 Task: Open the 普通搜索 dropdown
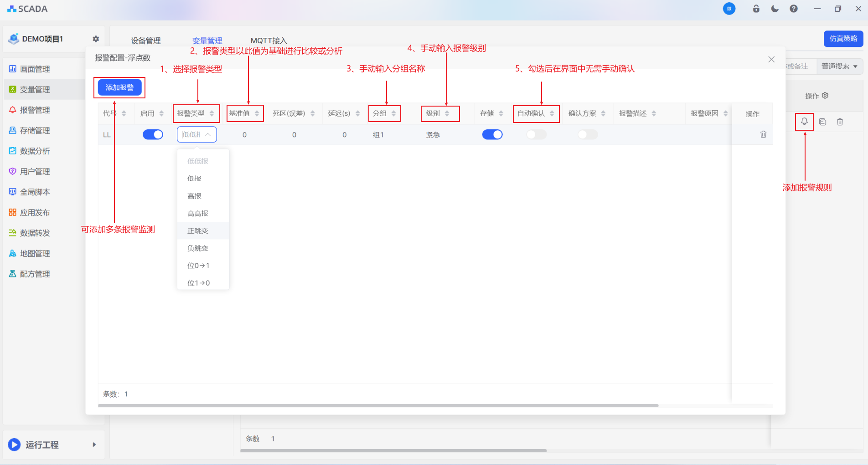coord(839,66)
